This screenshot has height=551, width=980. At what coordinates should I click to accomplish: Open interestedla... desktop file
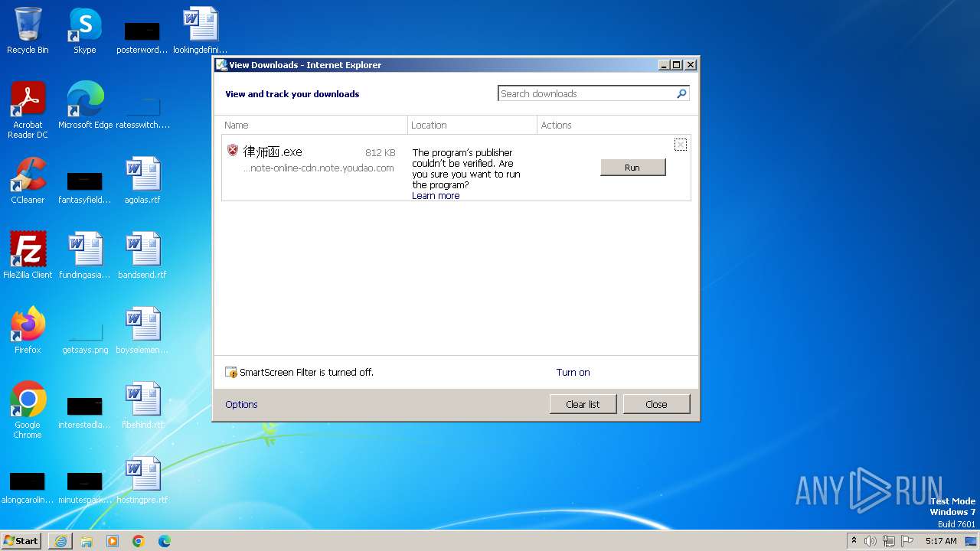(85, 412)
